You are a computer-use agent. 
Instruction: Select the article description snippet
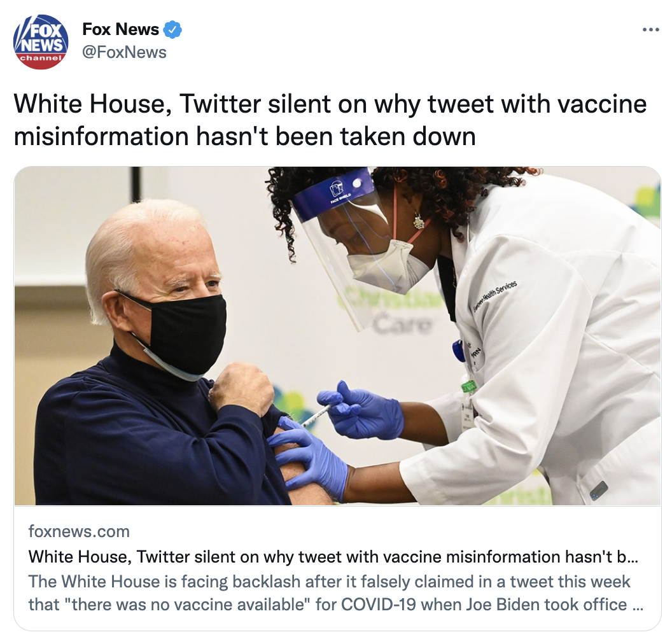(335, 593)
